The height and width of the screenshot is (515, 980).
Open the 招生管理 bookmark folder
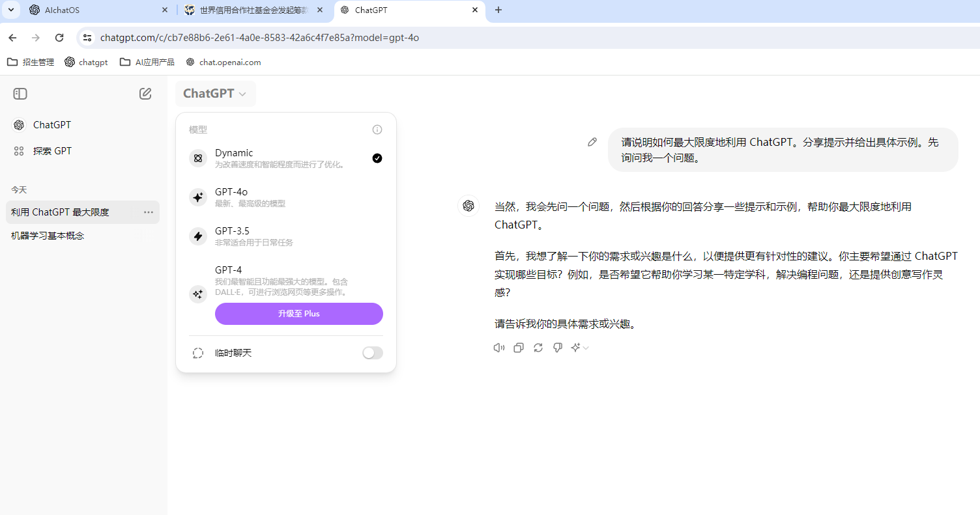click(31, 63)
